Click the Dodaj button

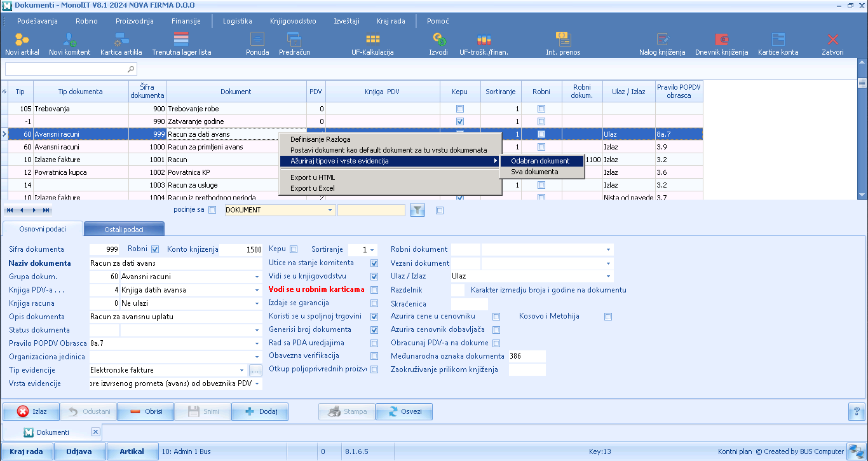tap(260, 411)
